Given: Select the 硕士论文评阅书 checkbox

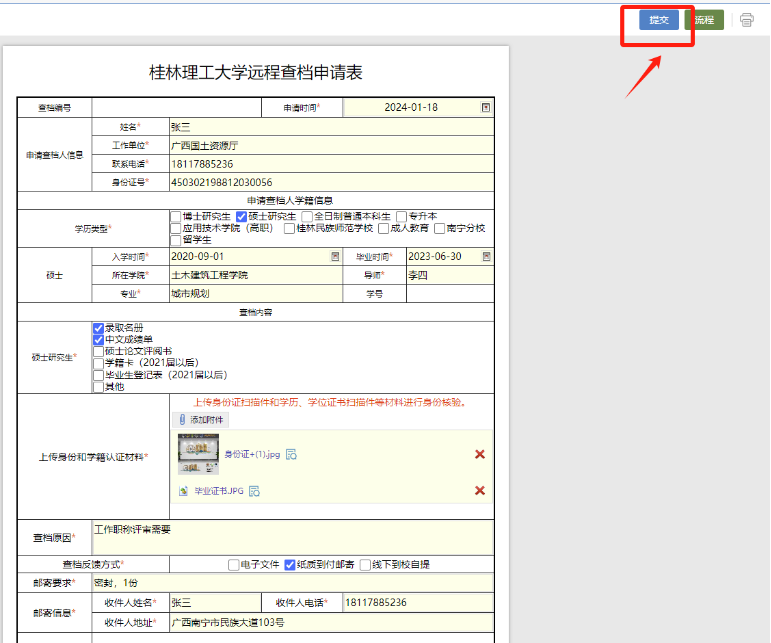Looking at the screenshot, I should [x=97, y=352].
